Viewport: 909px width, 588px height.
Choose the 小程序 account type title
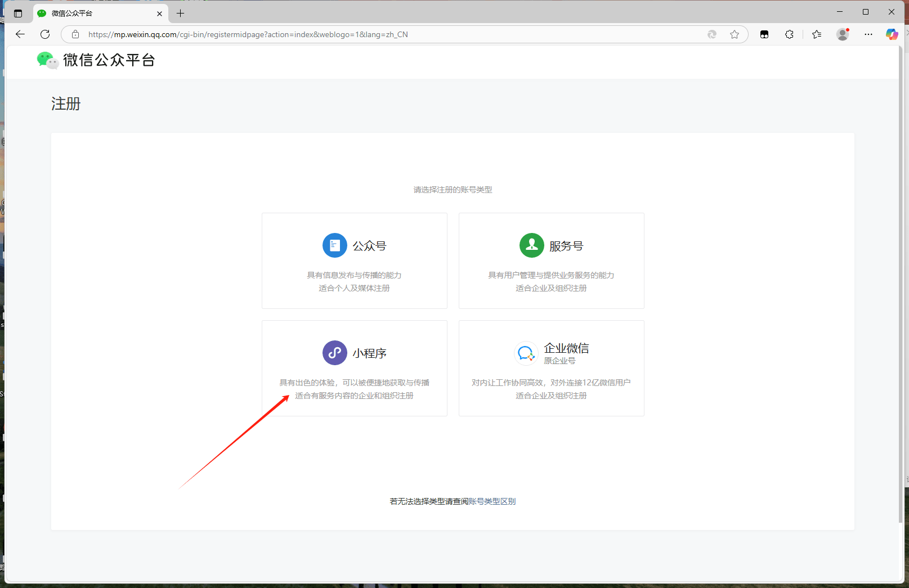coord(370,353)
